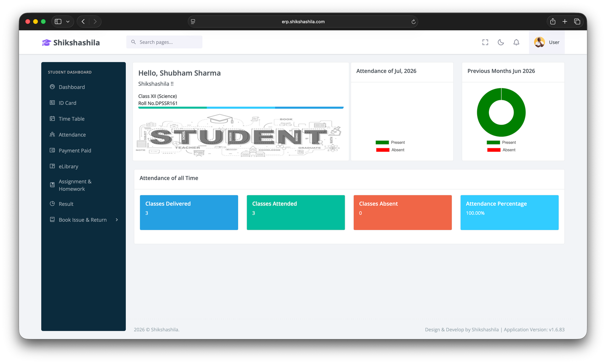Click ID Card icon in sidebar
Screen dimensions: 606x364
click(x=52, y=103)
